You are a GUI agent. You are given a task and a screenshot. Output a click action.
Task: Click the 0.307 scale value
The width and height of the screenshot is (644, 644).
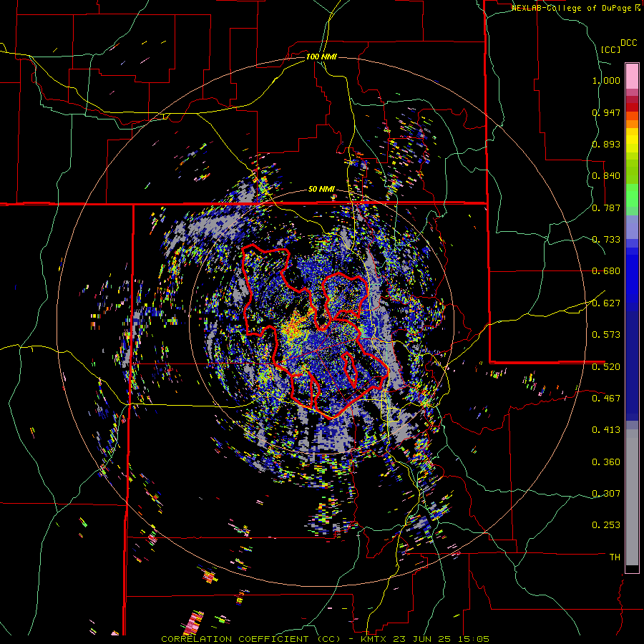pyautogui.click(x=606, y=493)
